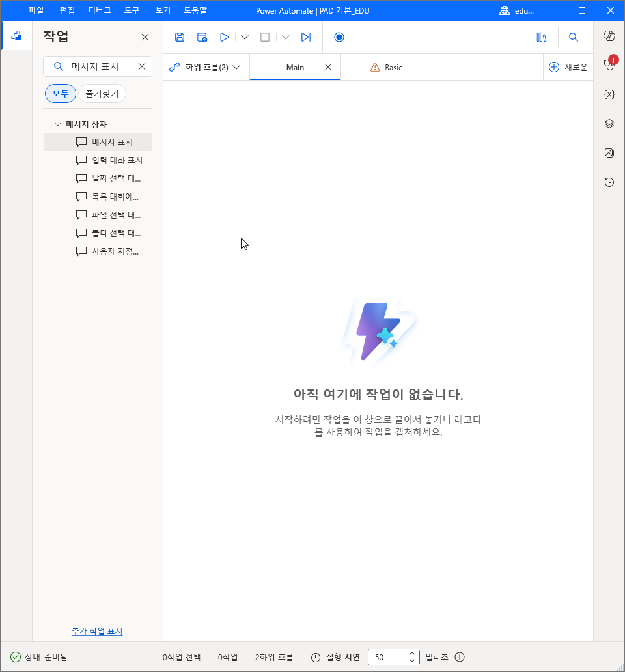The width and height of the screenshot is (625, 672).
Task: Run the flow with play button
Action: click(x=224, y=37)
